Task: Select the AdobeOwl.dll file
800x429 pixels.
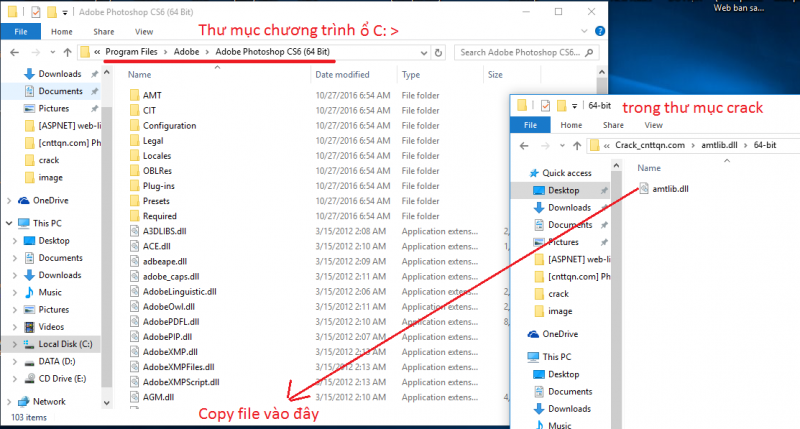Action: click(169, 307)
